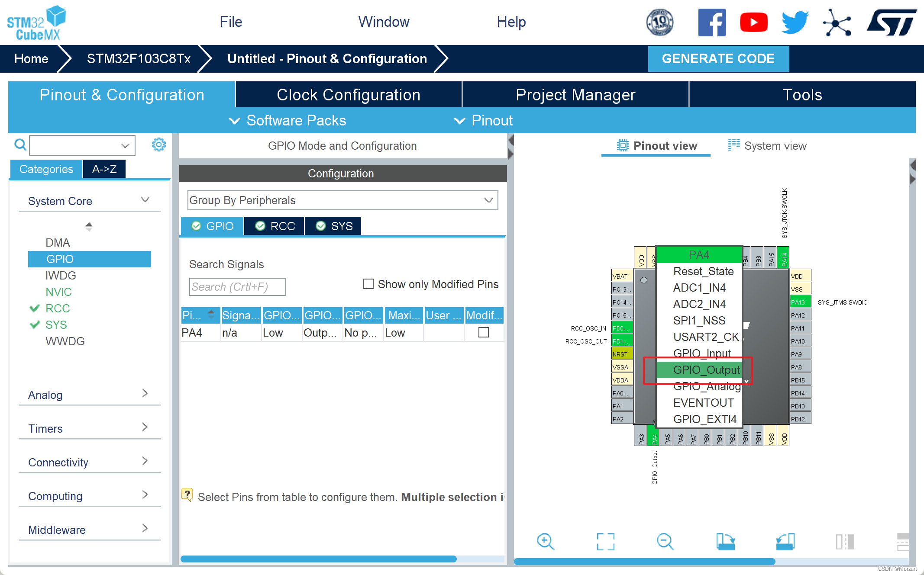Open the Facebook icon link

pyautogui.click(x=712, y=22)
